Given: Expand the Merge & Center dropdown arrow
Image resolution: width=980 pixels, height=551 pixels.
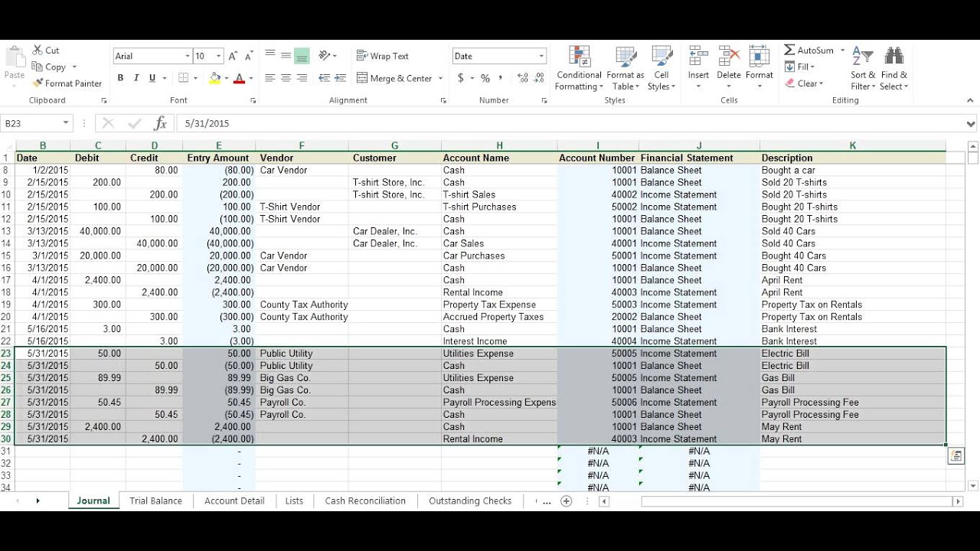Looking at the screenshot, I should click(x=440, y=78).
